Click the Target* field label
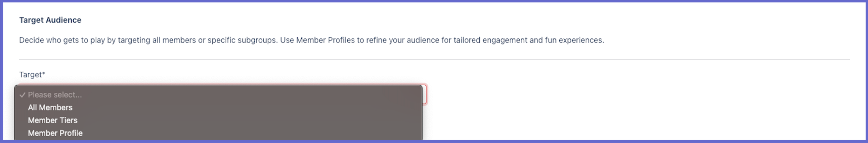 point(32,75)
